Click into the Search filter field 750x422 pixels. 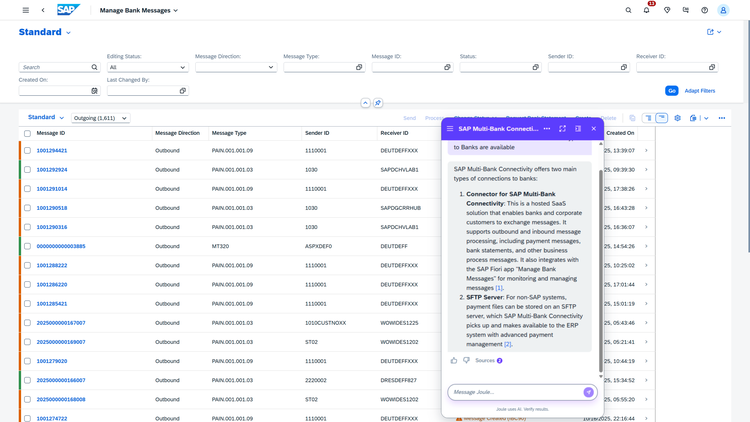pos(55,67)
